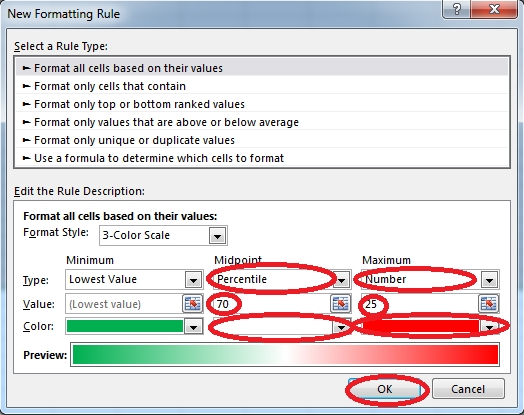Close the New Formatting Rule dialog
Viewport: 524px width, 415px height.
point(494,9)
